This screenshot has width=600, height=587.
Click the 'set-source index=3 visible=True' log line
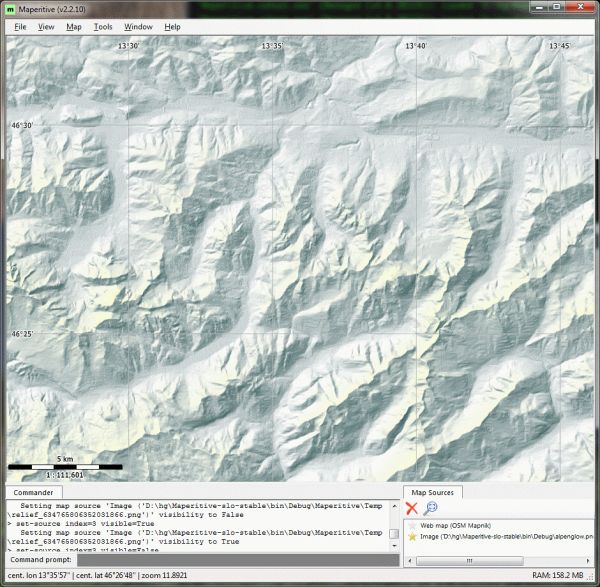point(82,523)
